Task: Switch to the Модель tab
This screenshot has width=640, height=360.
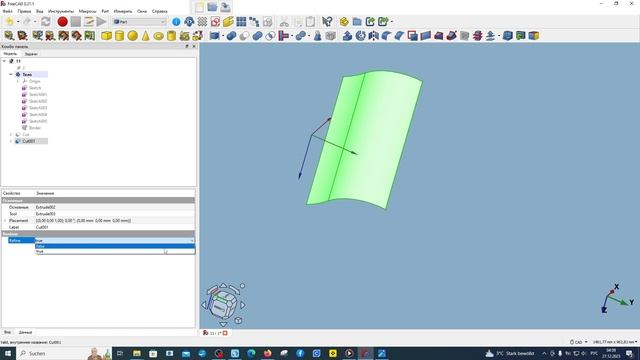Action: (10, 54)
